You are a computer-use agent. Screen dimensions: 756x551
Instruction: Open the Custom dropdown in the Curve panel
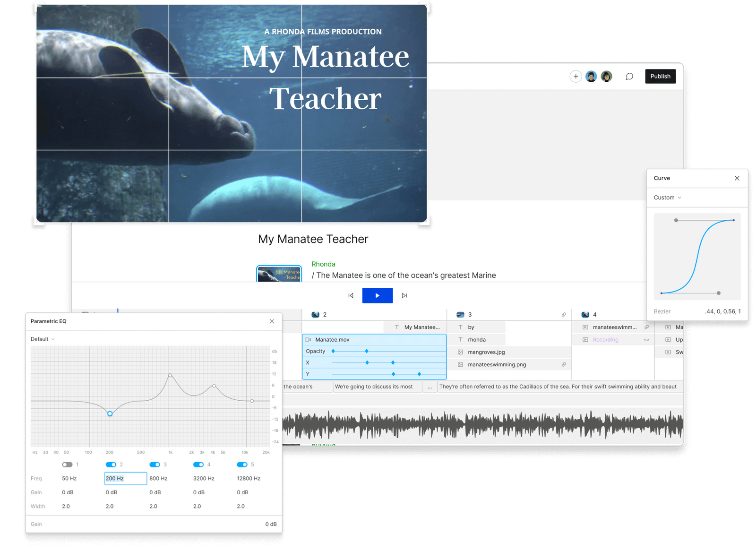666,198
